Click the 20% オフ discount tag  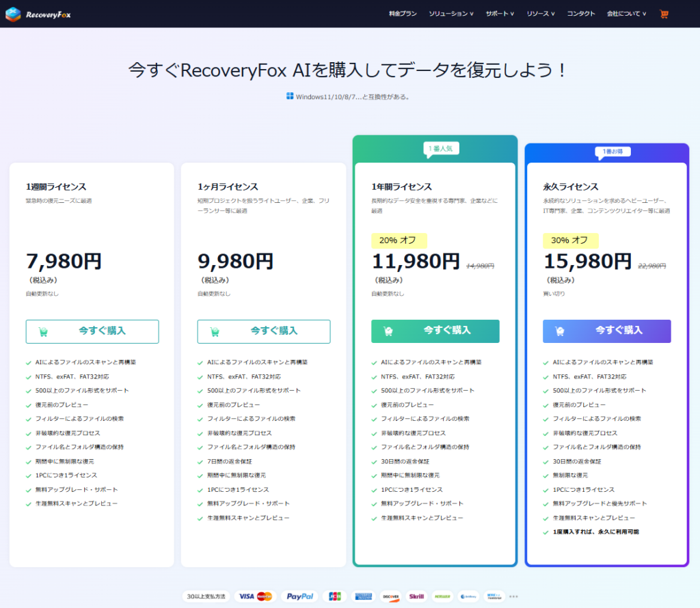[399, 240]
